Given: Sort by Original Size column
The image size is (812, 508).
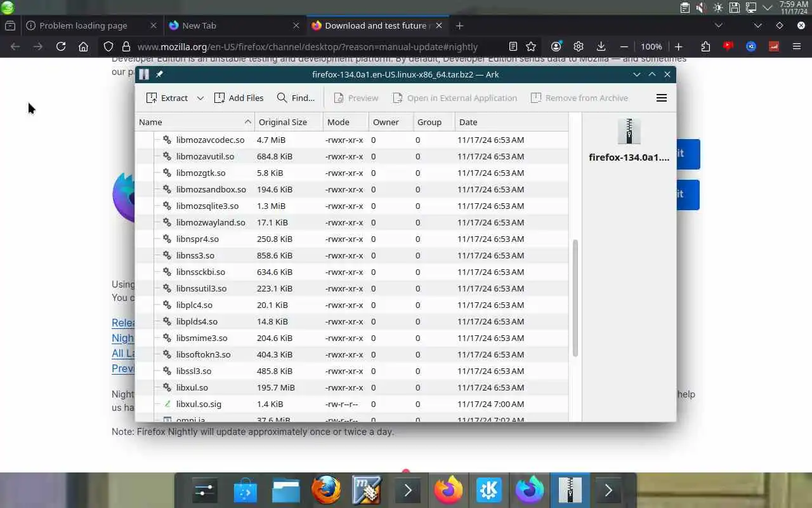Looking at the screenshot, I should (289, 122).
